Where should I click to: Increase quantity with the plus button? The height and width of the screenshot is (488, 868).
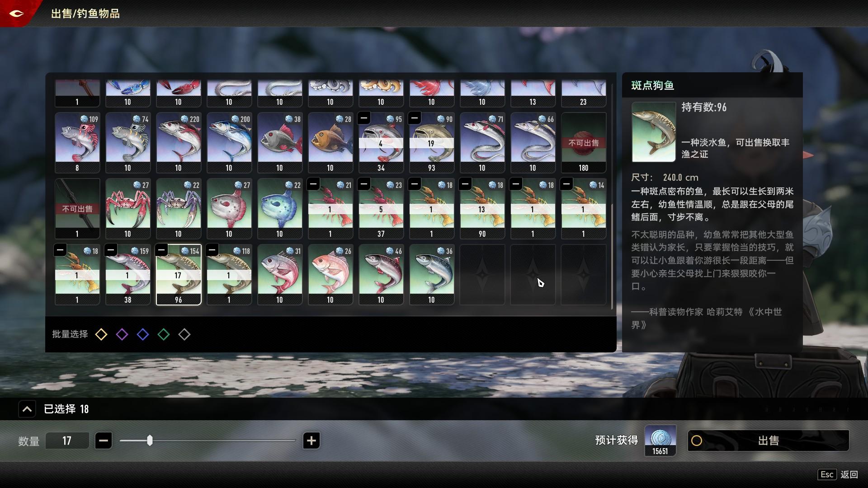(311, 441)
